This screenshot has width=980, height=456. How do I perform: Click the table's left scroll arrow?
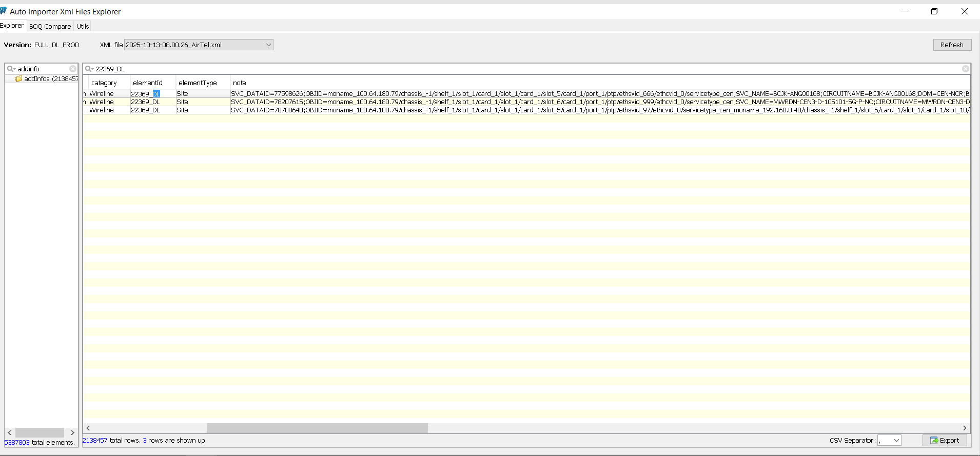tap(88, 428)
